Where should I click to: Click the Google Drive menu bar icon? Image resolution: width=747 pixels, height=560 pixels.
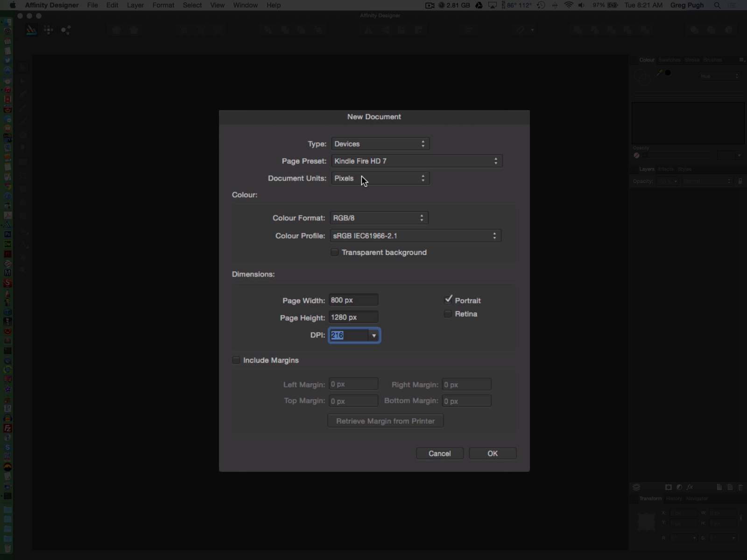click(479, 5)
